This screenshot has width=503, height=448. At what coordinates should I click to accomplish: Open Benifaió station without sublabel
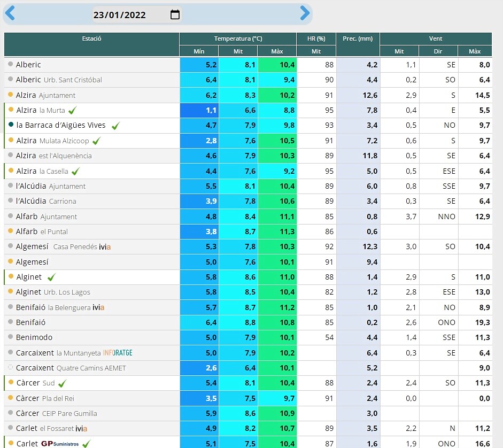31,322
